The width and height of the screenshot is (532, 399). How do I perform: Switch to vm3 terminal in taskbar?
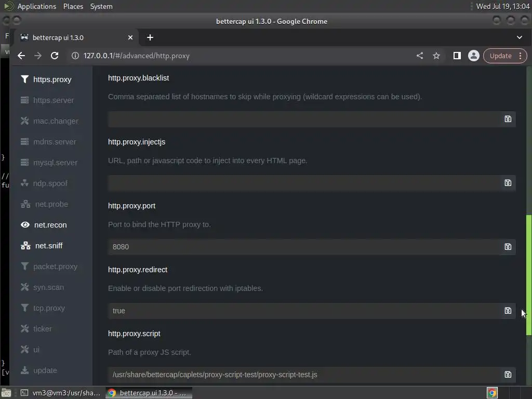61,393
